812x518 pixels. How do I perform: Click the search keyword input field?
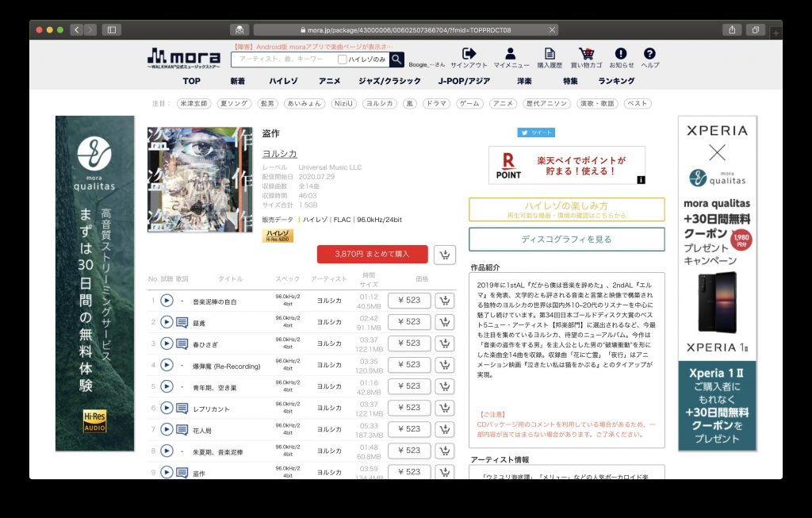click(285, 59)
